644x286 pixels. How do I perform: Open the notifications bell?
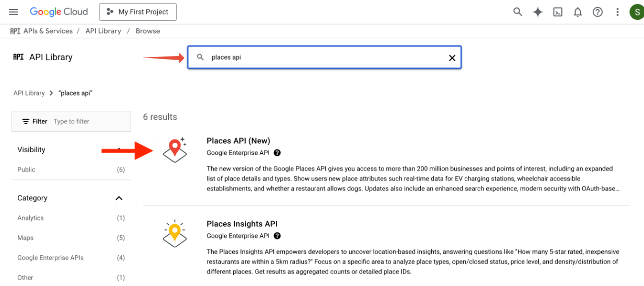pyautogui.click(x=578, y=12)
